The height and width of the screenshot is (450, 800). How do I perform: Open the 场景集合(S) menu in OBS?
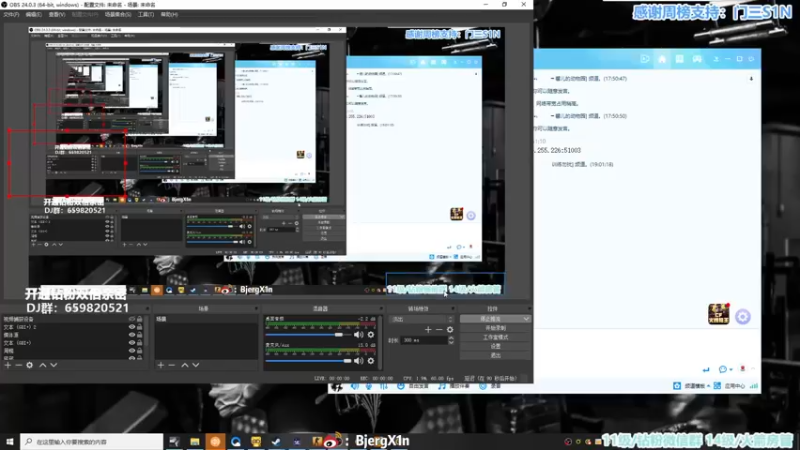(x=118, y=15)
